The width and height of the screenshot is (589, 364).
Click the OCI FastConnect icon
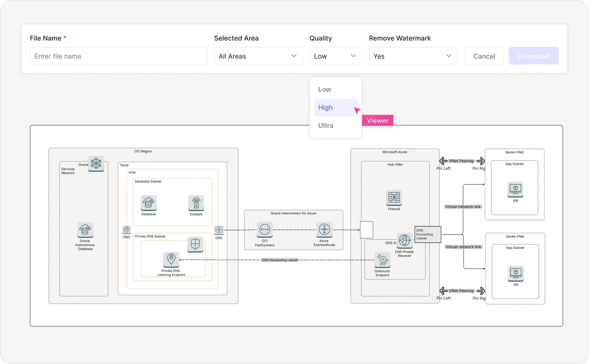click(x=265, y=230)
